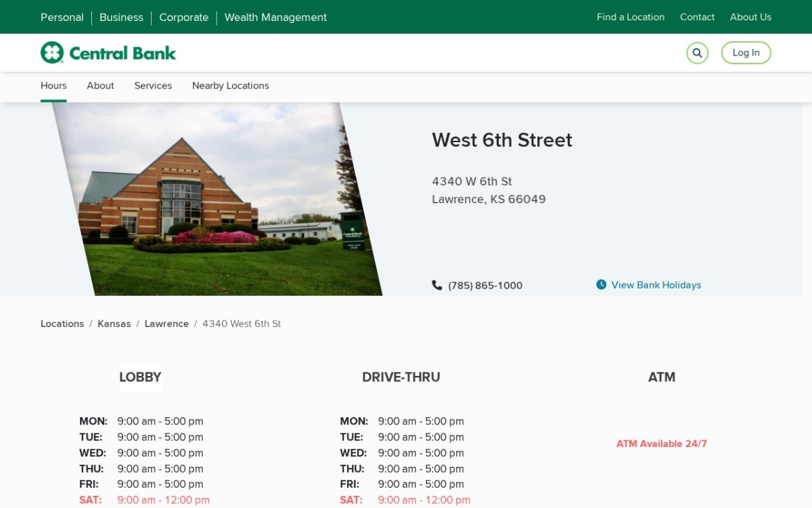Open the Lawrence breadcrumb link
Viewport: 812px width, 508px height.
coord(166,324)
